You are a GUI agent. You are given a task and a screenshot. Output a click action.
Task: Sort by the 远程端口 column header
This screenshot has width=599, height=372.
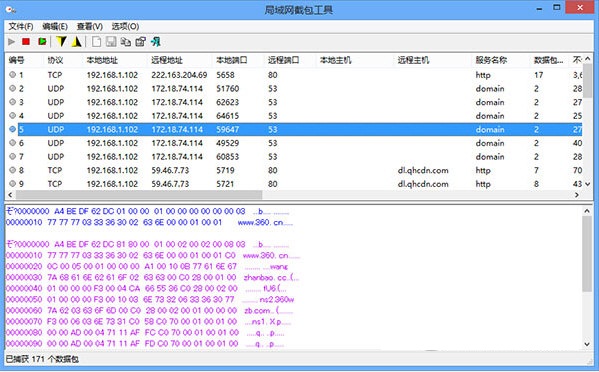[283, 60]
